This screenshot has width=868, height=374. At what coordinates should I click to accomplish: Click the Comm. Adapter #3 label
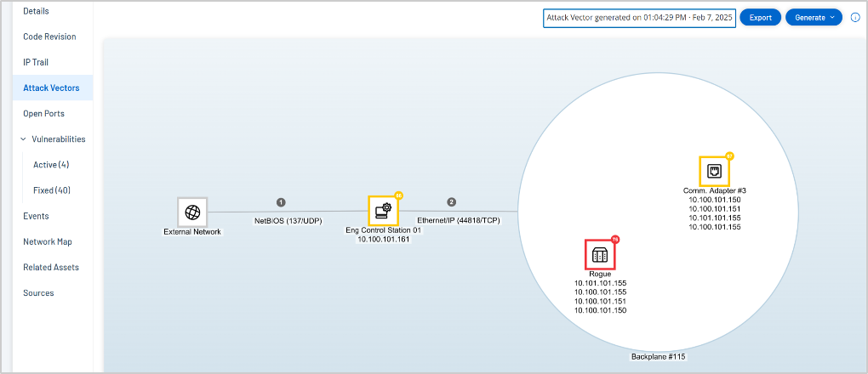(715, 190)
